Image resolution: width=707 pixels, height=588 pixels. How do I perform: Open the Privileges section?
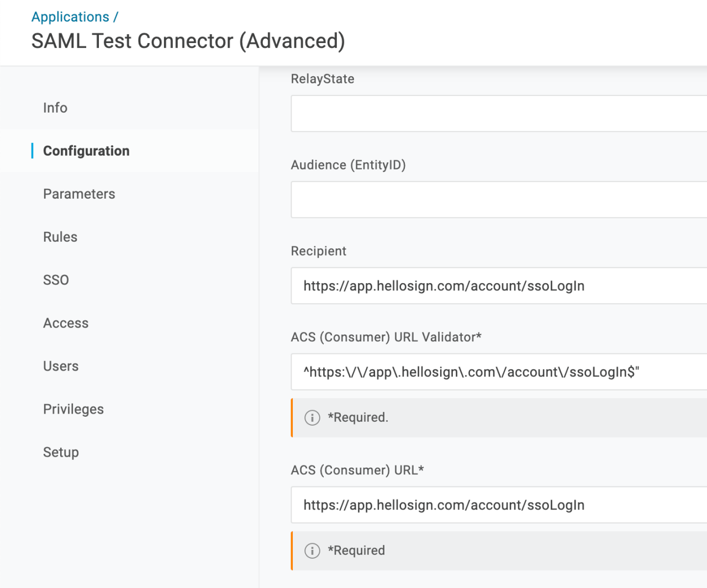tap(73, 409)
